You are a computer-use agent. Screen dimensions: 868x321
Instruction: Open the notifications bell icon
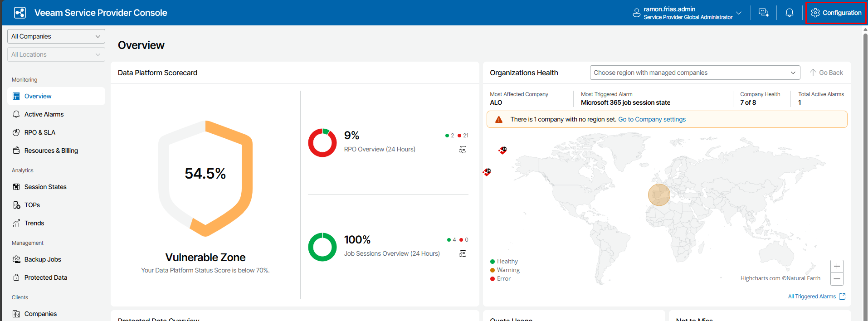[x=789, y=13]
